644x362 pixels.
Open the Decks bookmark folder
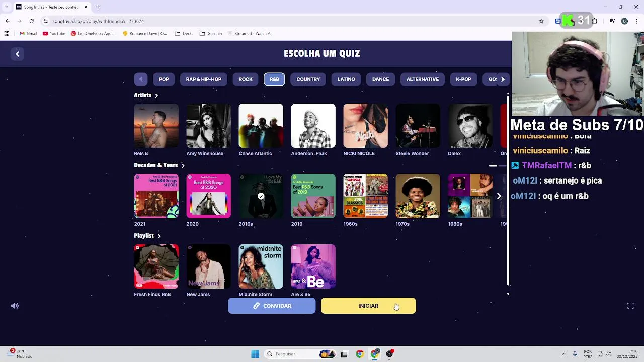[184, 34]
